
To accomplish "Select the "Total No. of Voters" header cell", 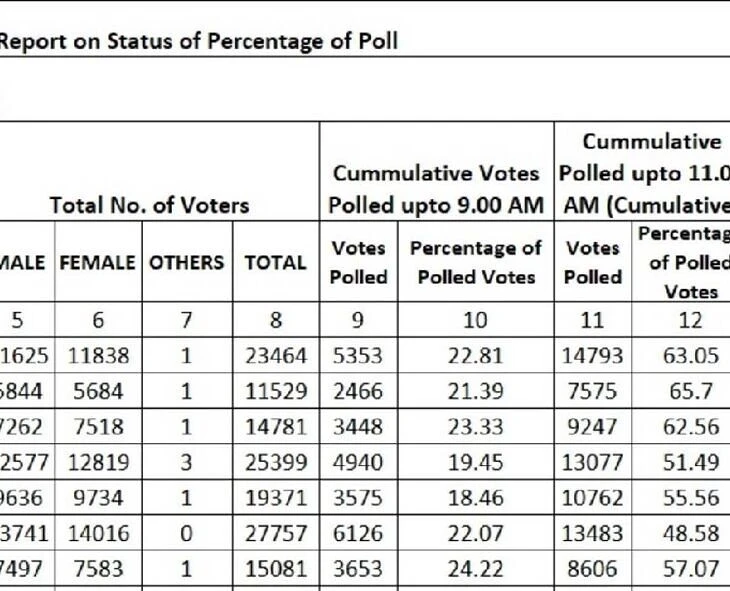I will (x=149, y=206).
